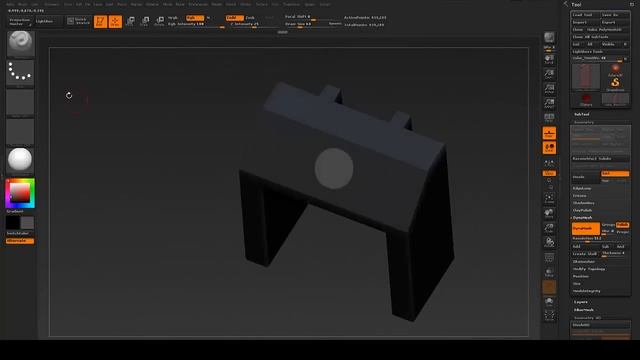Open the Dots stroke type selector

coord(20,73)
